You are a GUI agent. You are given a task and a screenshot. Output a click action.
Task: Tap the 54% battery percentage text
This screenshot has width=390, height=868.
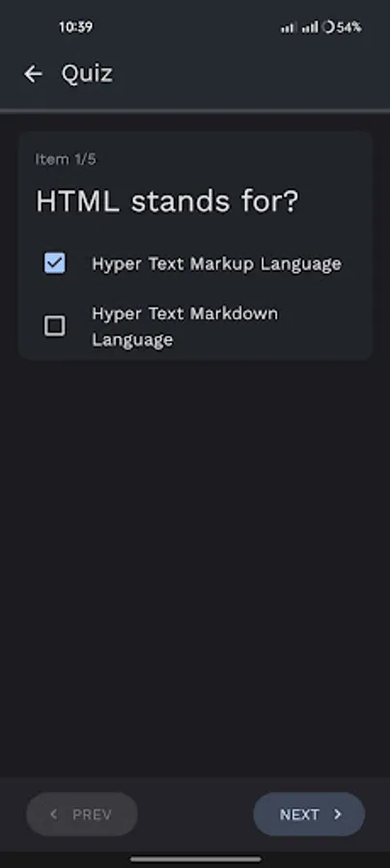pos(349,27)
